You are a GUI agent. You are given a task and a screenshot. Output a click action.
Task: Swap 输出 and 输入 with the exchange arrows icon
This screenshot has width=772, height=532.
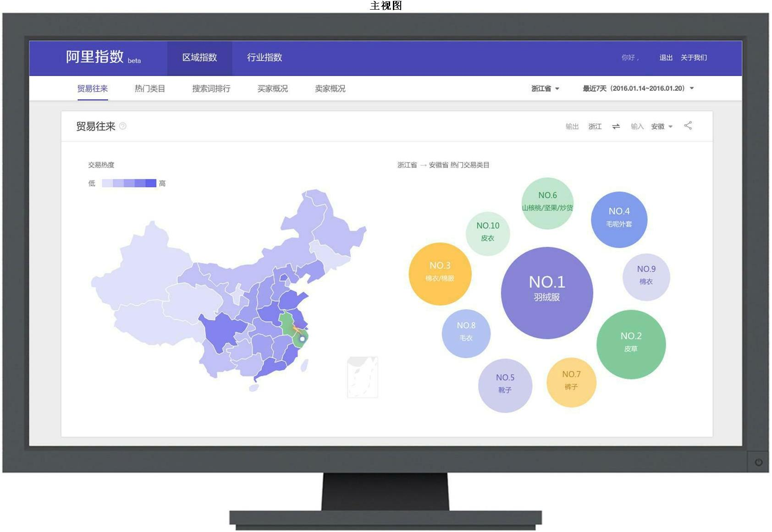point(616,126)
